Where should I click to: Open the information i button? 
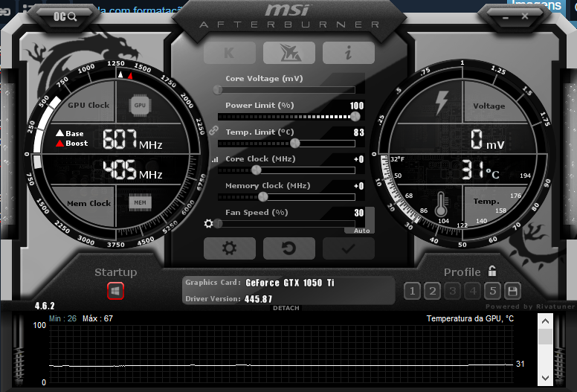[x=349, y=53]
